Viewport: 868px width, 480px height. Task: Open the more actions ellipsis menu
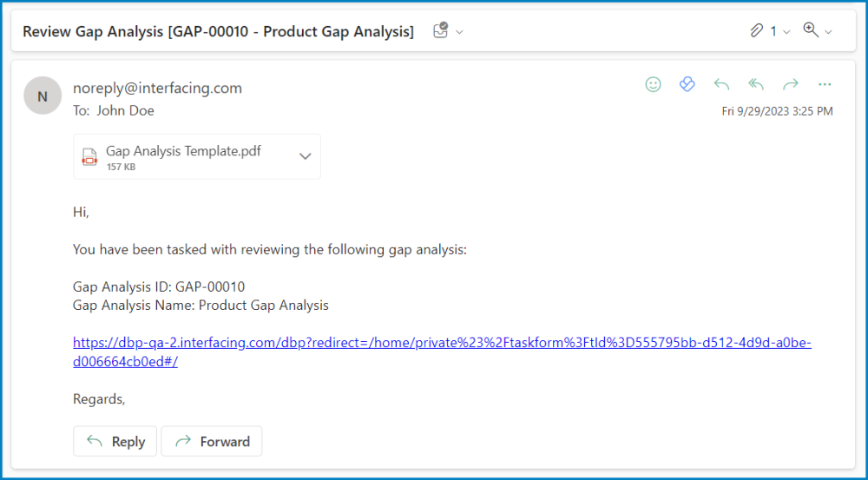825,84
